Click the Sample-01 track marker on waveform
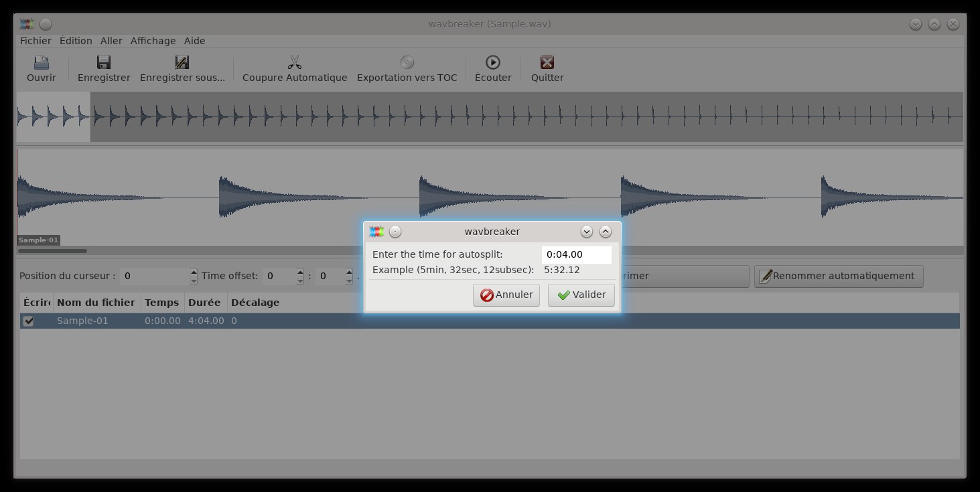 pyautogui.click(x=38, y=240)
